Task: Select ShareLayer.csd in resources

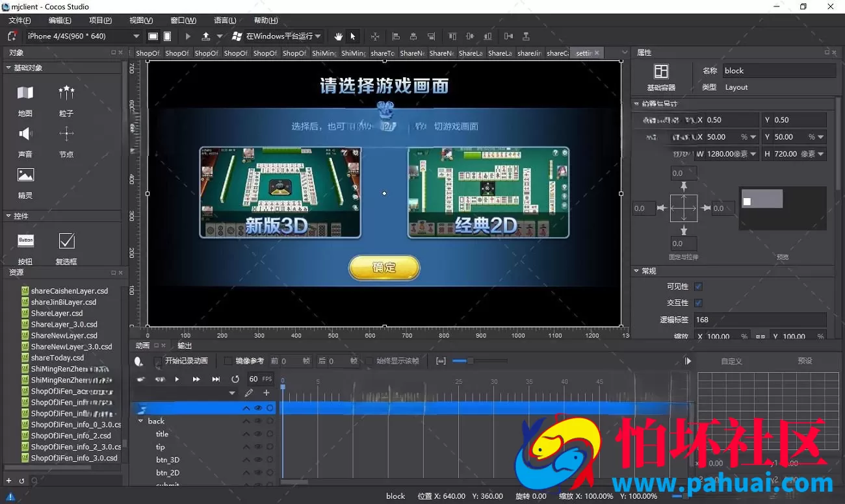Action: (57, 313)
